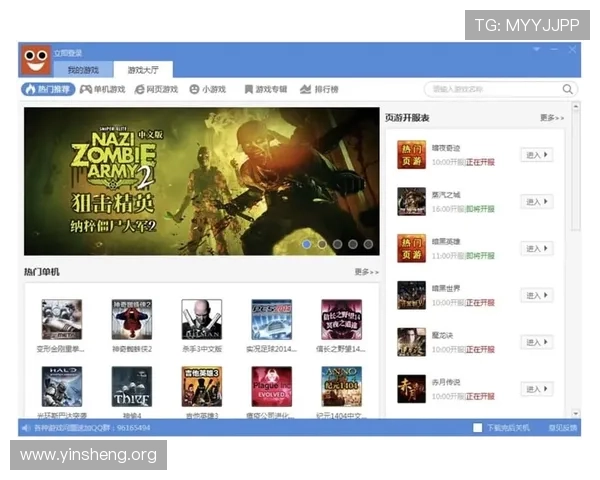Open the Thief game icon

coord(132,386)
